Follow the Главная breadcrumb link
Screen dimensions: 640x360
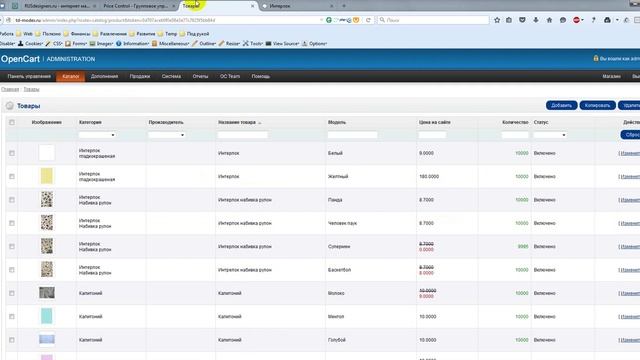[10, 89]
